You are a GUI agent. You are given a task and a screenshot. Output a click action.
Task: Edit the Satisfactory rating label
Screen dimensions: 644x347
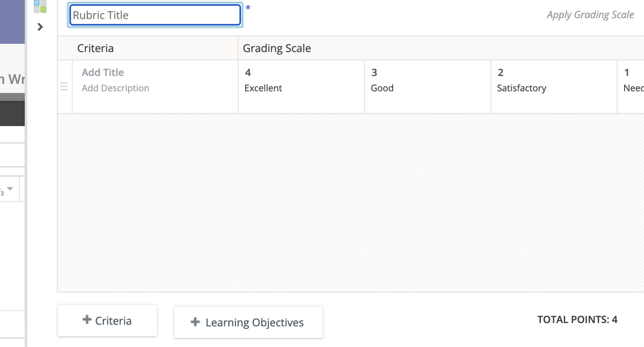click(521, 88)
